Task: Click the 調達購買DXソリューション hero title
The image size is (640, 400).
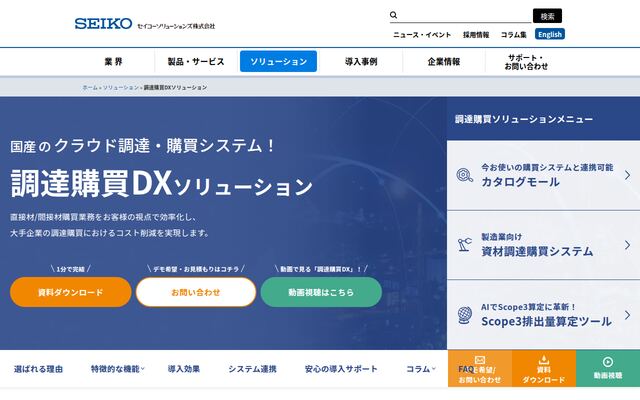Action: click(162, 184)
